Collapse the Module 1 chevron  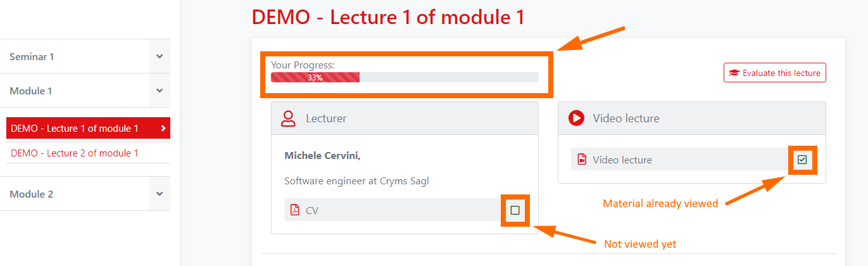(x=160, y=91)
